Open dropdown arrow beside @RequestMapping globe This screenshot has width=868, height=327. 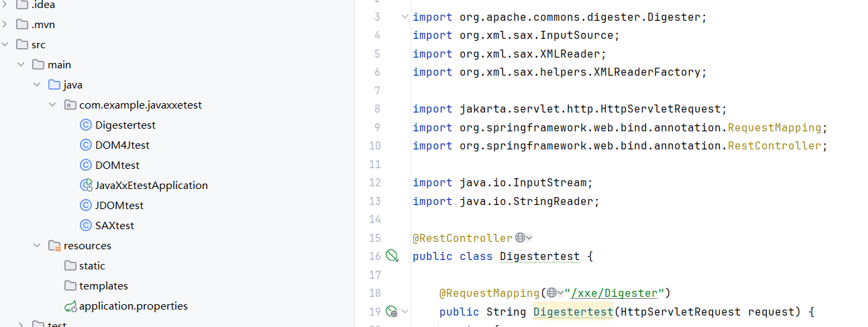[561, 293]
